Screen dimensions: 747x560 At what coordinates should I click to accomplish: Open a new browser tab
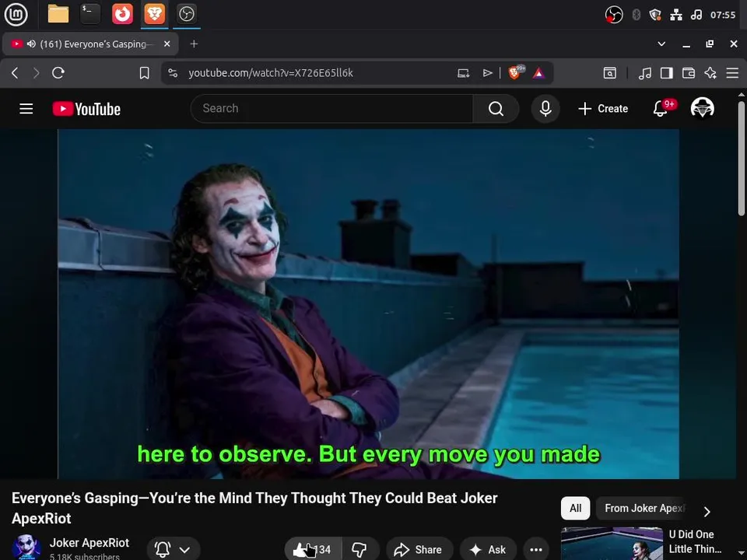[194, 44]
